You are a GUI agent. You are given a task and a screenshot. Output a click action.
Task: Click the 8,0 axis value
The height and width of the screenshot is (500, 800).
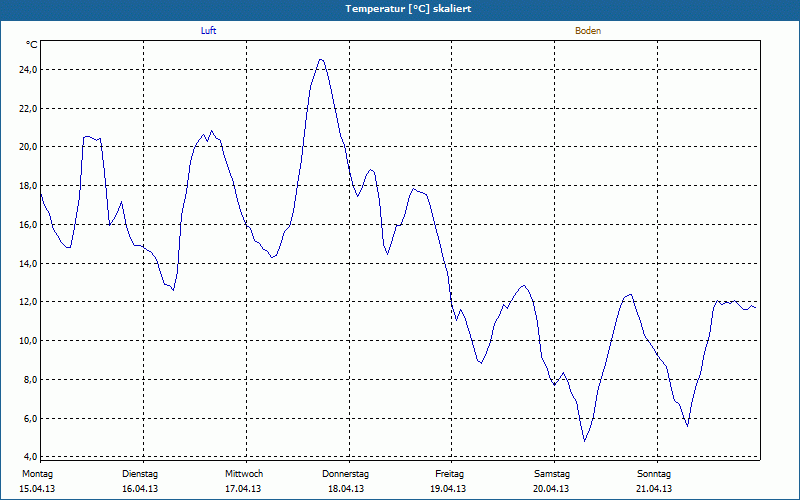click(x=30, y=380)
